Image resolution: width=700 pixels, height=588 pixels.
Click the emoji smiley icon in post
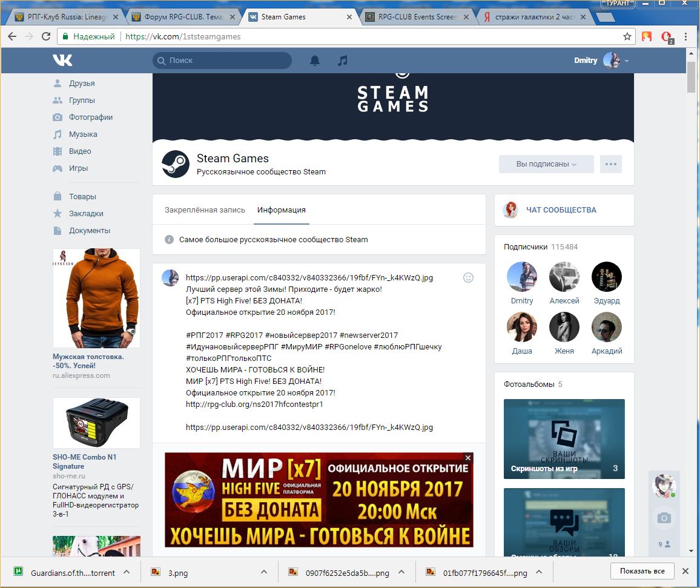468,278
